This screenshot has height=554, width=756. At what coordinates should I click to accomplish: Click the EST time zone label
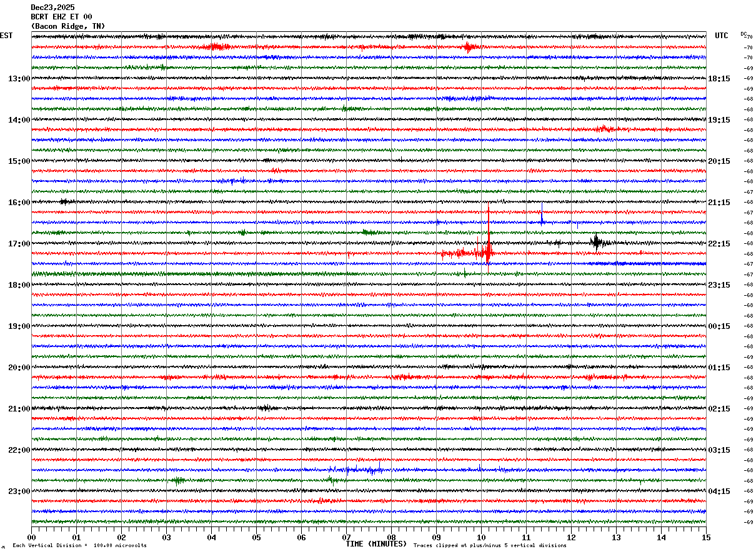(6, 36)
